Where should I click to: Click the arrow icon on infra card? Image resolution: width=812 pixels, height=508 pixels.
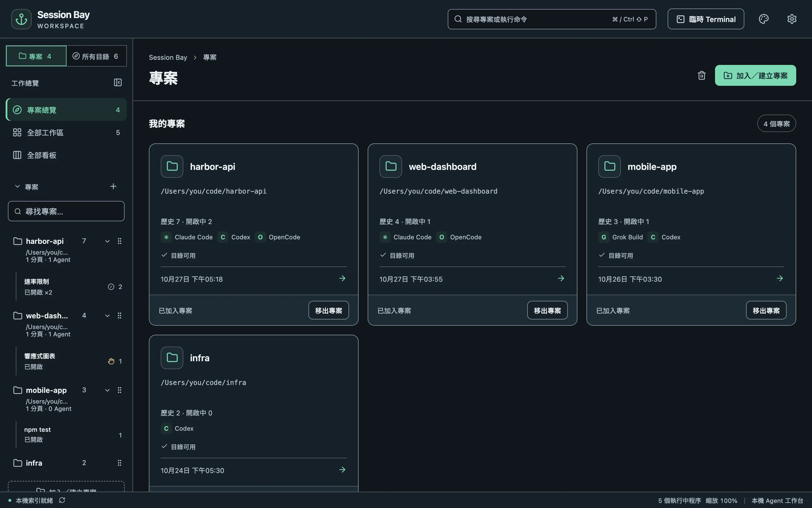point(342,470)
